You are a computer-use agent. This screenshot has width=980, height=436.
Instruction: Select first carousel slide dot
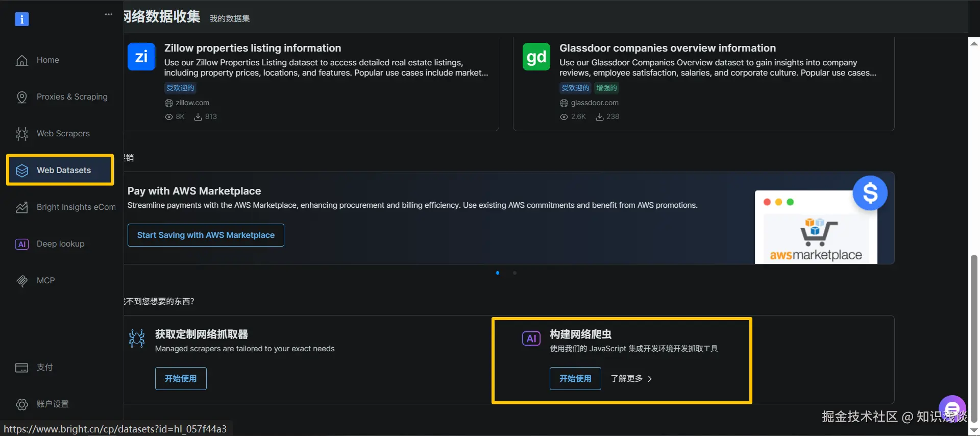pos(498,273)
